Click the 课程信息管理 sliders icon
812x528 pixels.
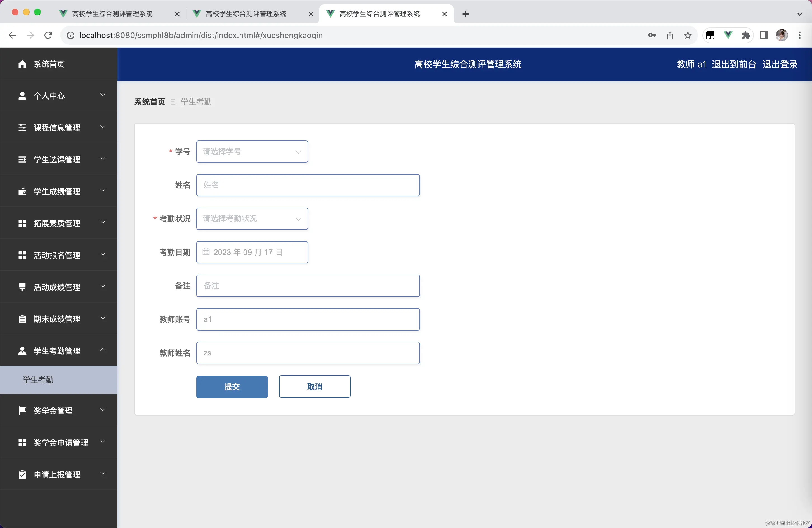click(x=22, y=127)
